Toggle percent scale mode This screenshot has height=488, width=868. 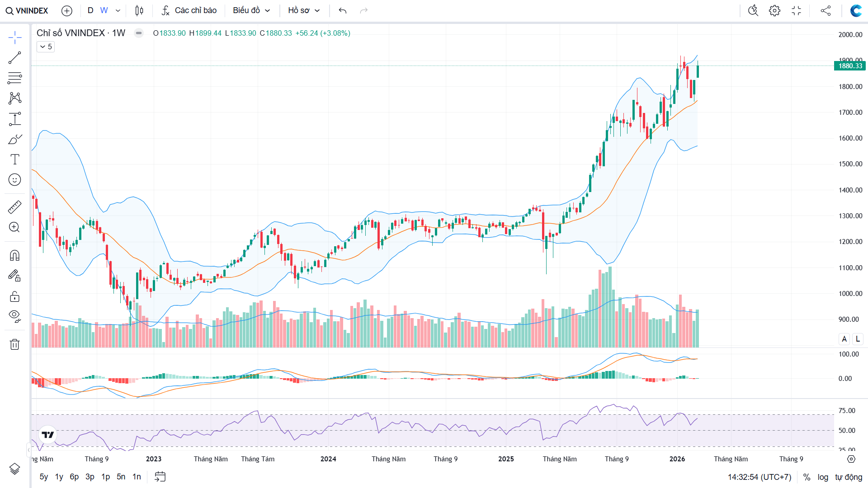click(807, 477)
